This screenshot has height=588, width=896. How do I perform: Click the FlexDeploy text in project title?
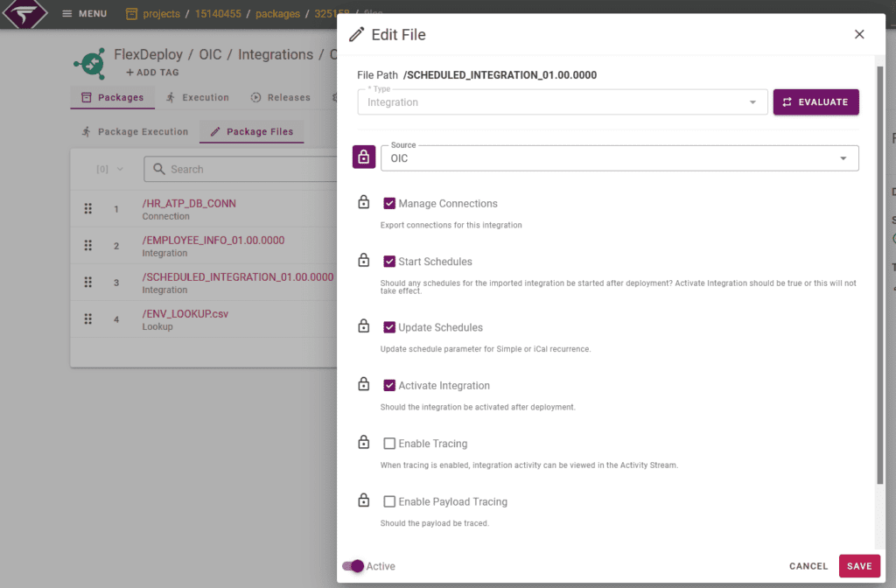click(148, 54)
